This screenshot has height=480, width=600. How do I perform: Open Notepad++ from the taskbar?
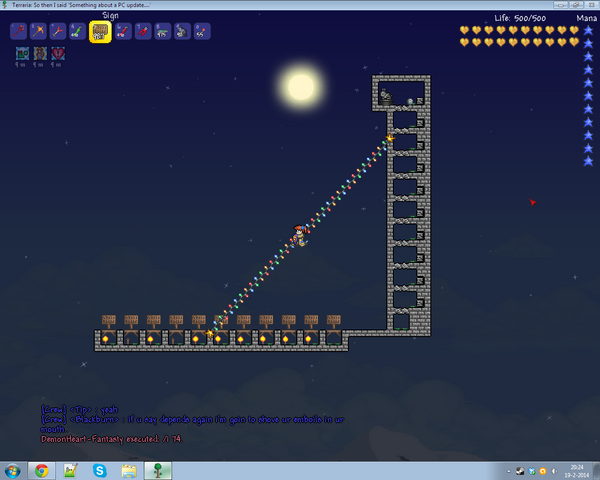click(71, 470)
